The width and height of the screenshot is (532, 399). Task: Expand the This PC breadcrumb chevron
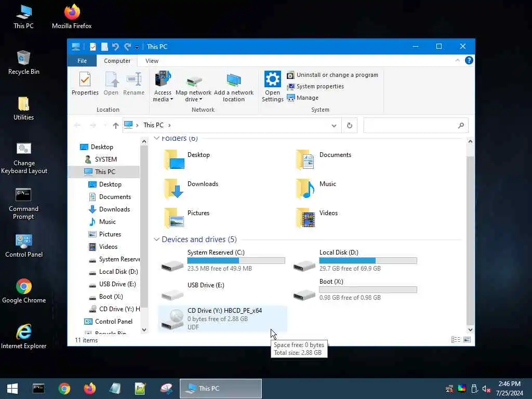(169, 125)
